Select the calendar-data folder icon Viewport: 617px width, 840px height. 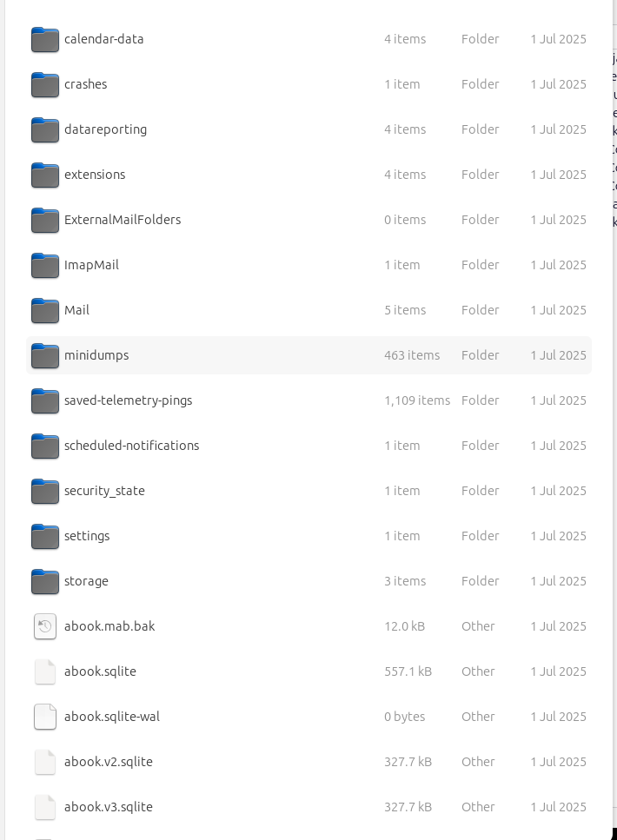click(45, 39)
